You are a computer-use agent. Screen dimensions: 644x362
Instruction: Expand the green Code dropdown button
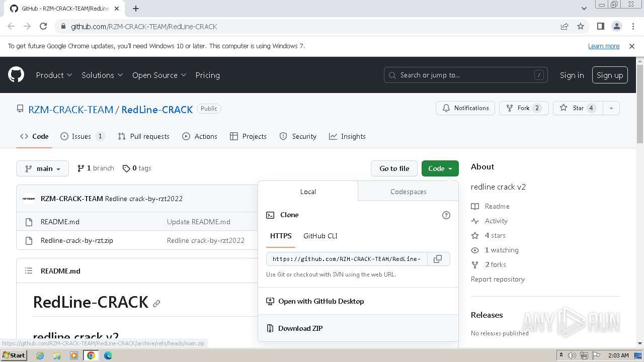click(440, 168)
